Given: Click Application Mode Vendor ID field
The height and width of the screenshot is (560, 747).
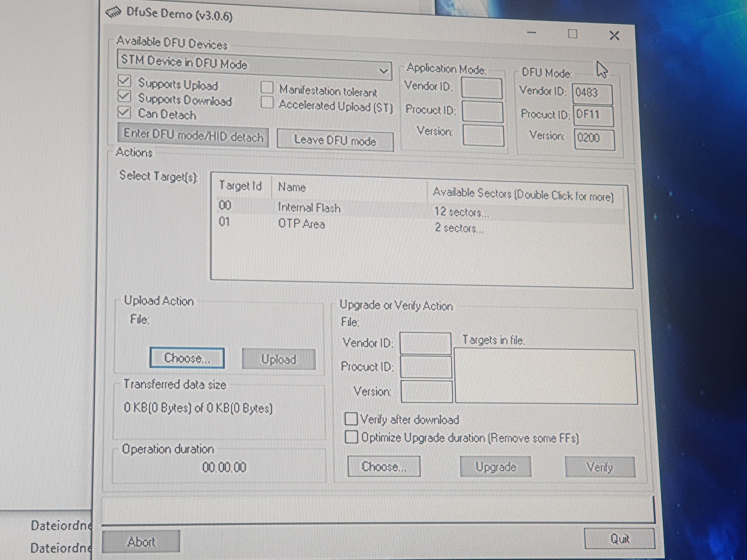Looking at the screenshot, I should coord(482,88).
